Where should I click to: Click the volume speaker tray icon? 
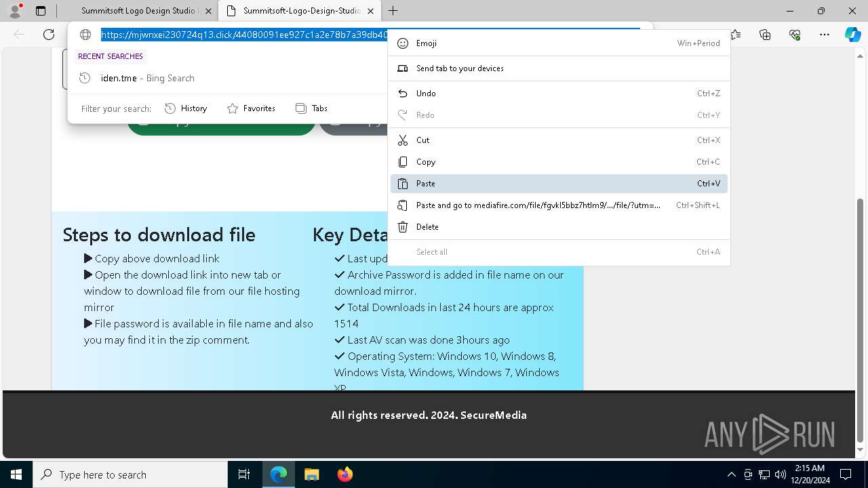[x=781, y=474]
